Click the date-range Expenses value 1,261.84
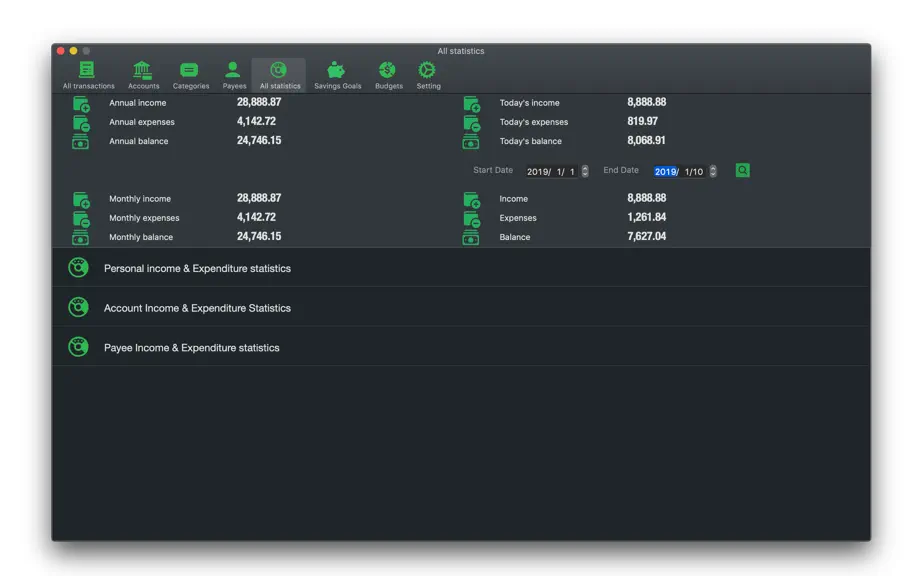 [646, 217]
